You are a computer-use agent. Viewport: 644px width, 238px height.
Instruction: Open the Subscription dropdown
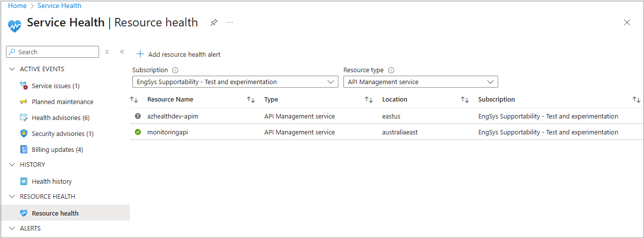click(x=235, y=82)
